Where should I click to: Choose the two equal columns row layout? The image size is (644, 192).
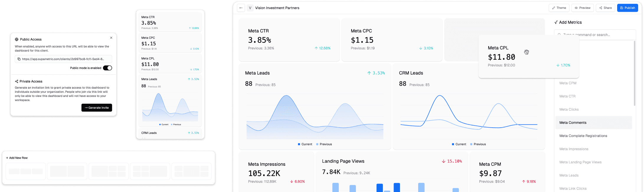67,171
